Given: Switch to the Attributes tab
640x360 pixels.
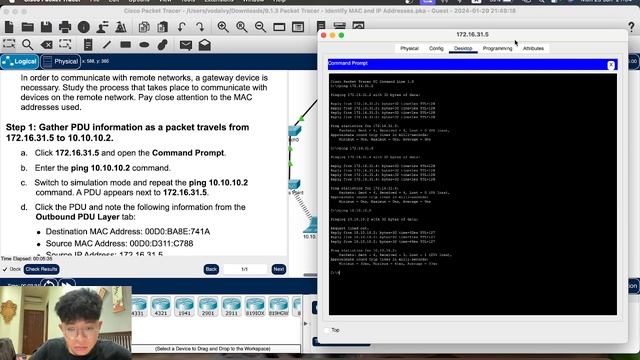Looking at the screenshot, I should click(x=533, y=48).
